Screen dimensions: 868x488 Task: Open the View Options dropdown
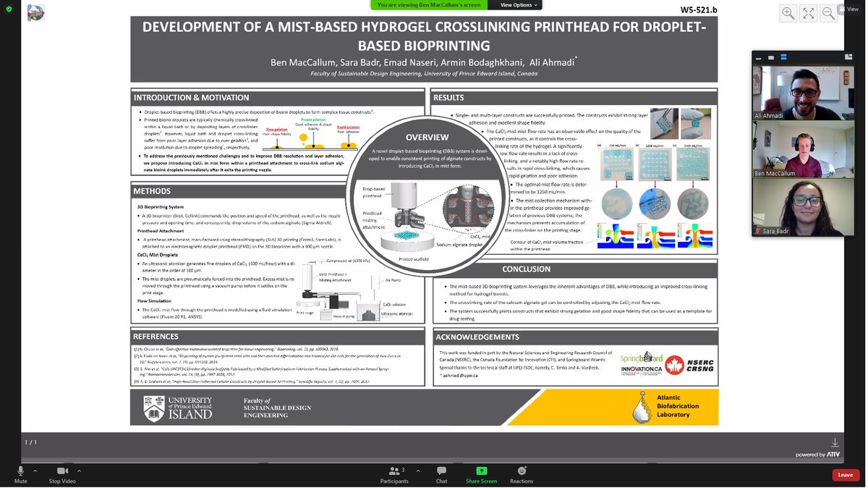coord(519,5)
